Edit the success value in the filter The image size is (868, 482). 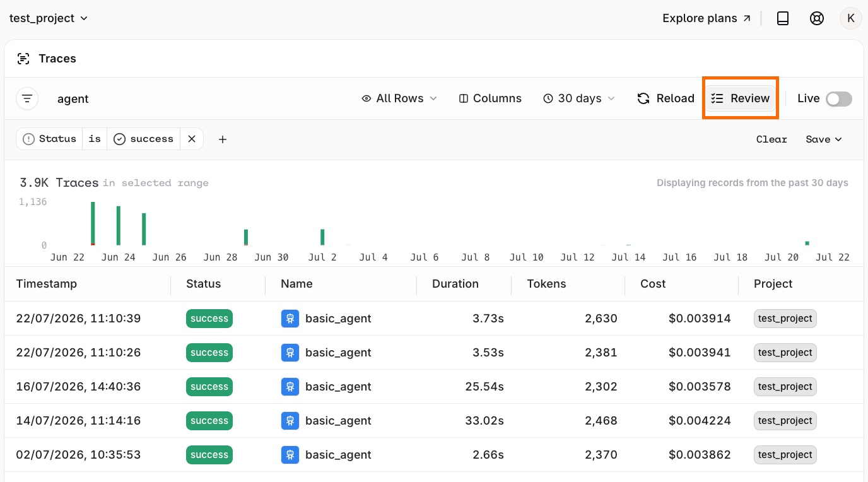tap(144, 139)
